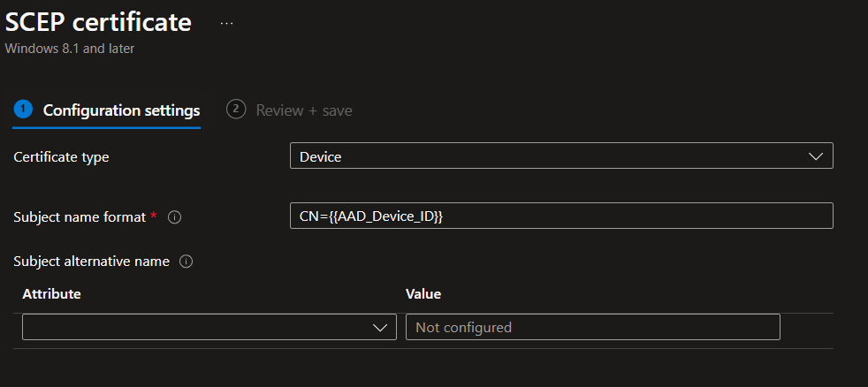Screen dimensions: 868x387
Task: Click the step 2 circle icon
Action: tap(235, 110)
